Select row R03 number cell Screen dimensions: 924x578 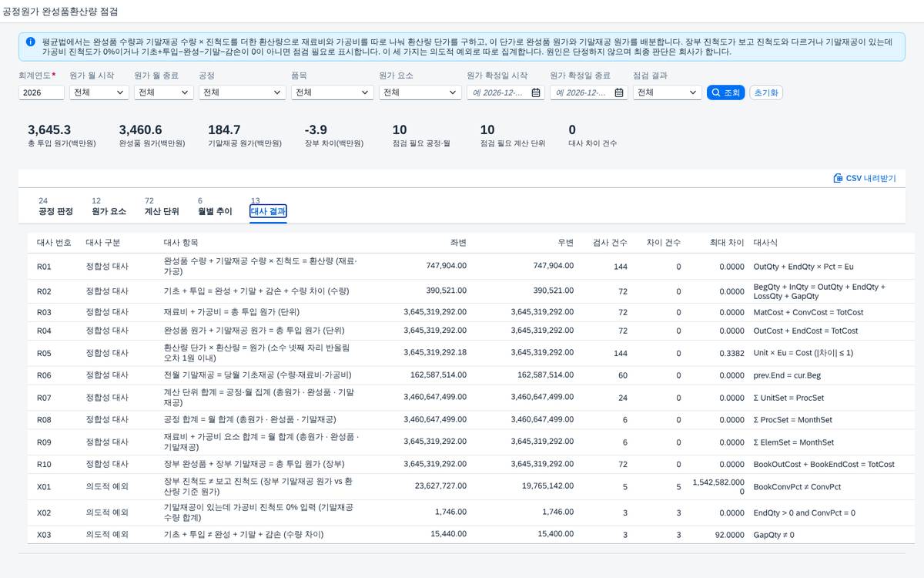pos(44,312)
